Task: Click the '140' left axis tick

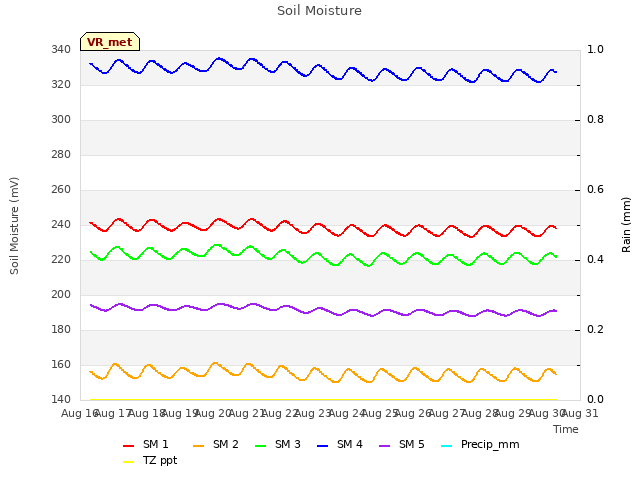Action: pos(61,400)
